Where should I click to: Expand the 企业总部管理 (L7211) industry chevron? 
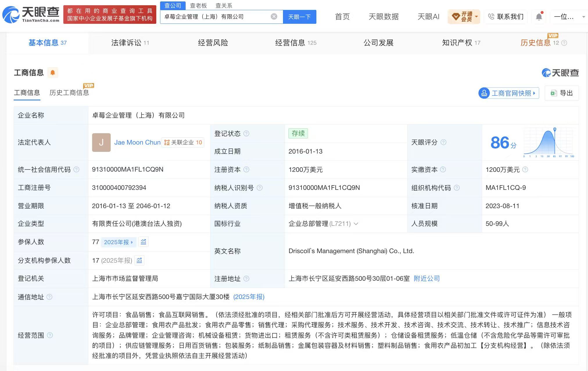tap(356, 224)
